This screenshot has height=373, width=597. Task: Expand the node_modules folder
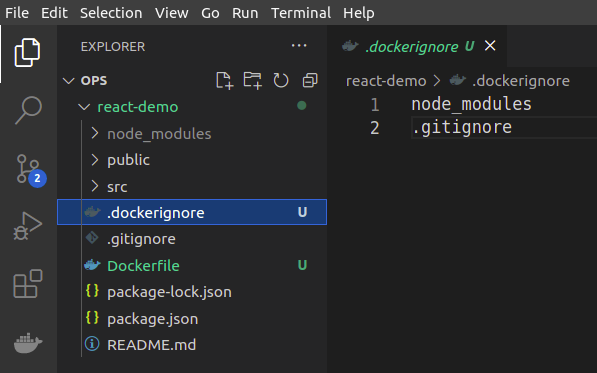pos(94,133)
